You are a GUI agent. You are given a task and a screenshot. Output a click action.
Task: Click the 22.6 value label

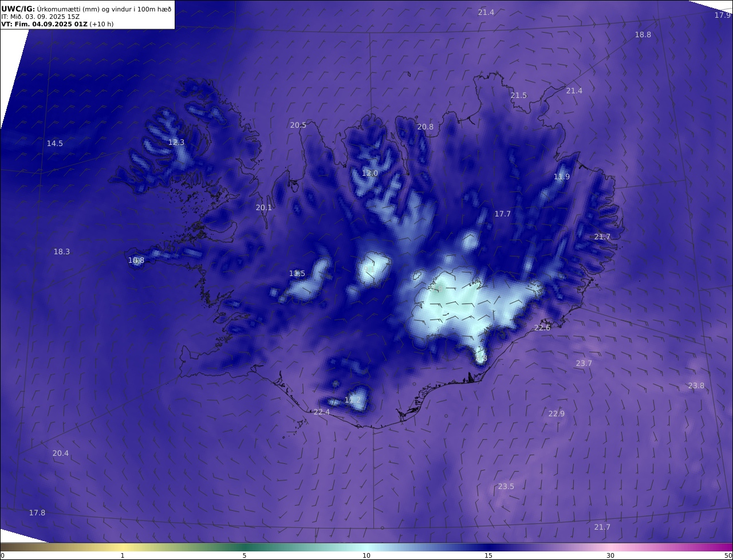pyautogui.click(x=542, y=328)
